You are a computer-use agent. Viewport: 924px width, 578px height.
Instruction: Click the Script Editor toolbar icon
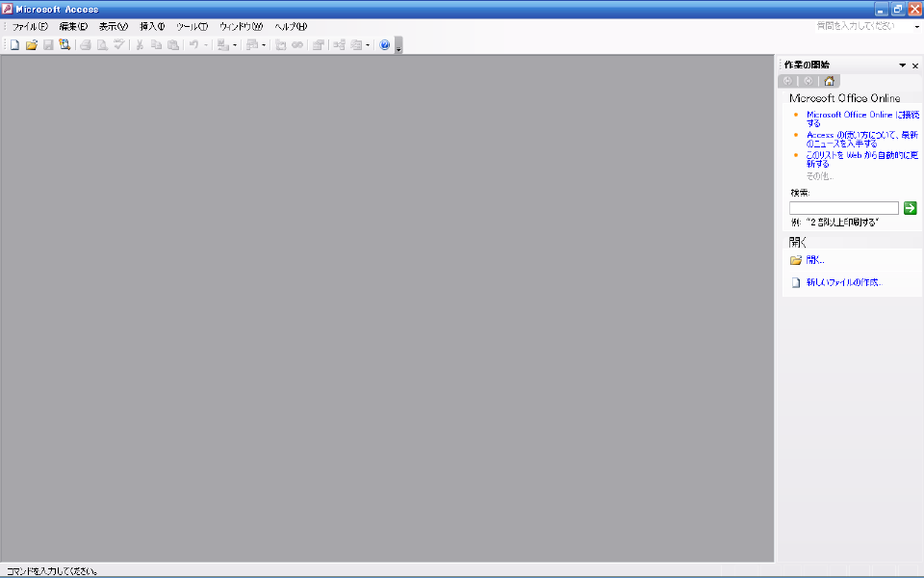pyautogui.click(x=297, y=45)
